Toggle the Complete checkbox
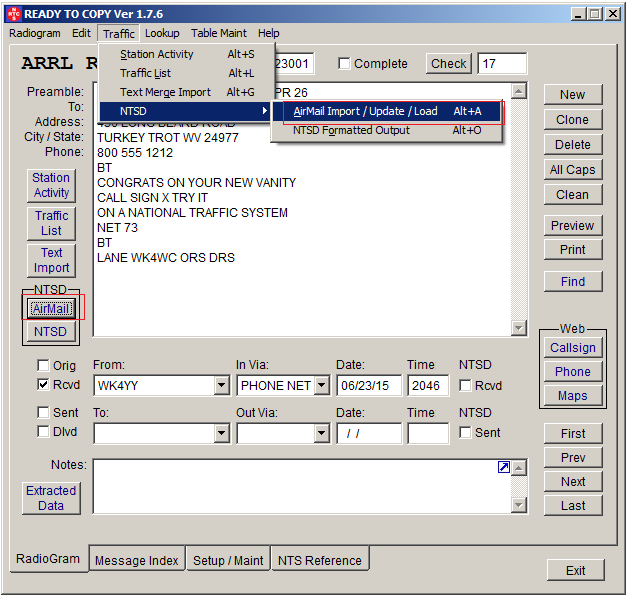 [344, 64]
